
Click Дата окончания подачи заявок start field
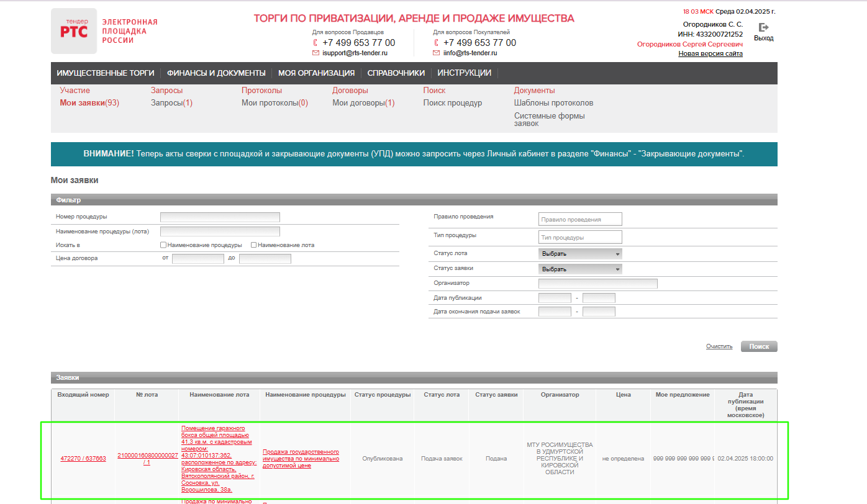click(x=555, y=312)
